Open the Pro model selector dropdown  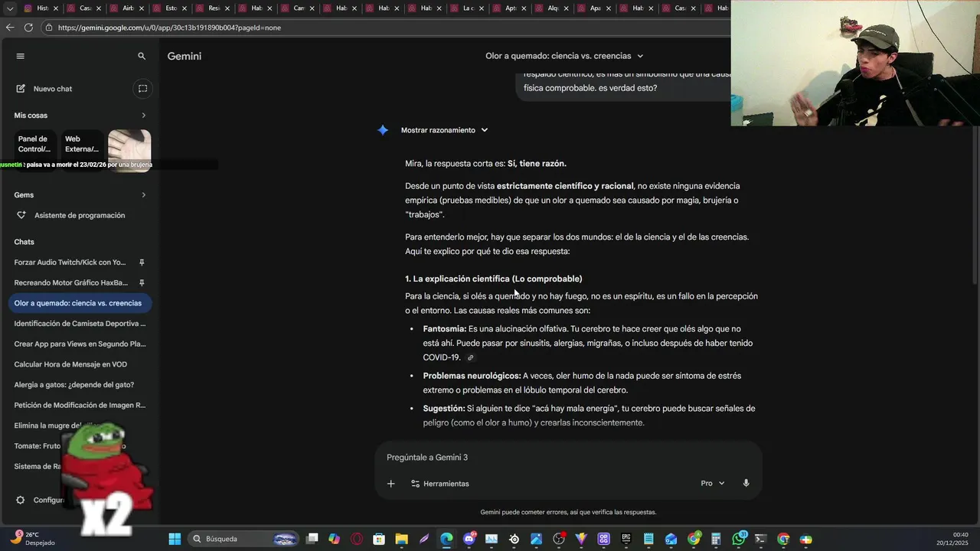coord(712,484)
